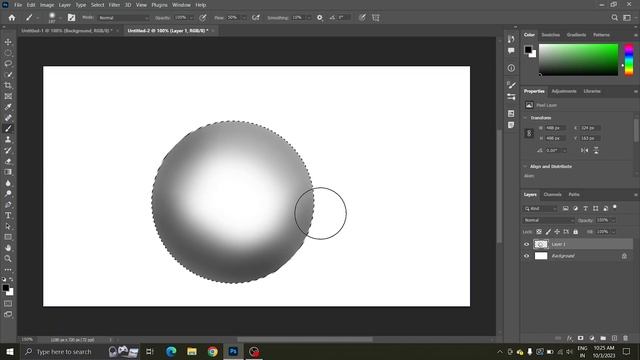Toggle lock image pixels brush icon
Screen dimensions: 640x360
coord(548,231)
